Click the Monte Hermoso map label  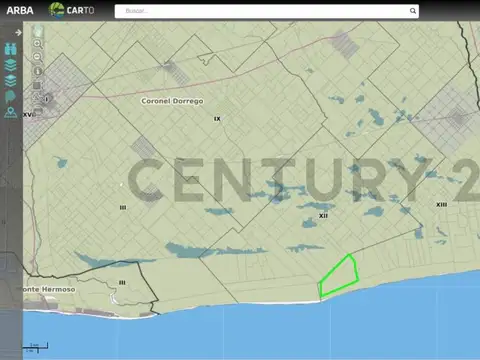[x=49, y=289]
